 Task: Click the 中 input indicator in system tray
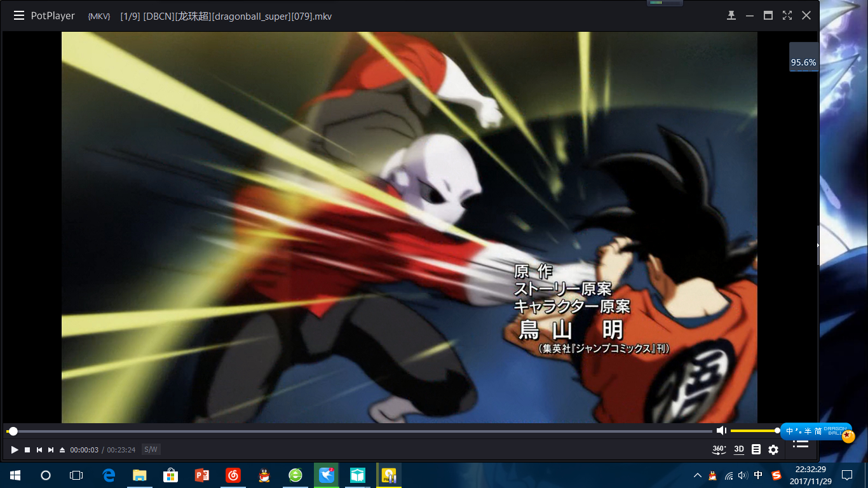point(758,475)
